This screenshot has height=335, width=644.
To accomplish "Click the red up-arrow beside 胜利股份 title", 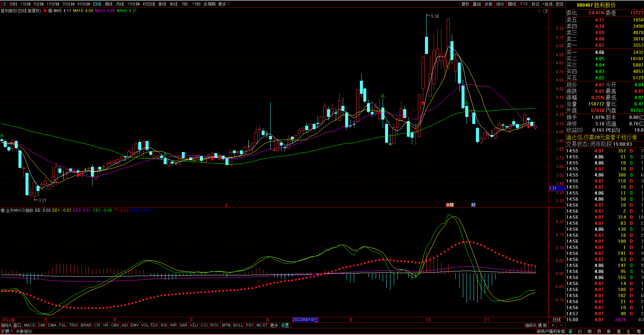I will [x=45, y=11].
